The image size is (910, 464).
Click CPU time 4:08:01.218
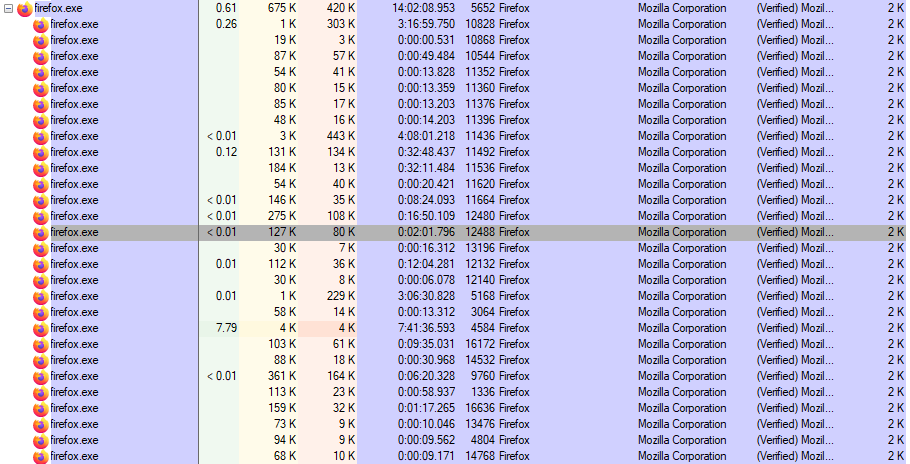click(427, 136)
